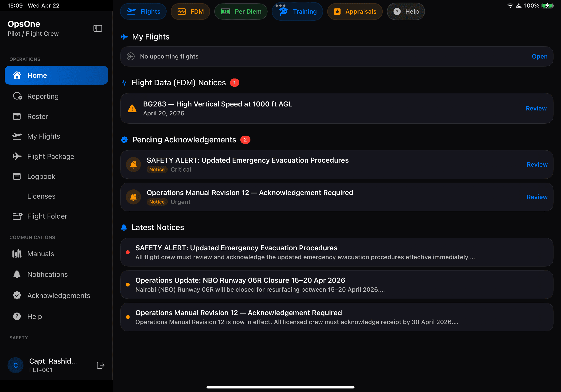Click the Capt. Rashid avatar circle
Image resolution: width=561 pixels, height=392 pixels.
coord(16,365)
